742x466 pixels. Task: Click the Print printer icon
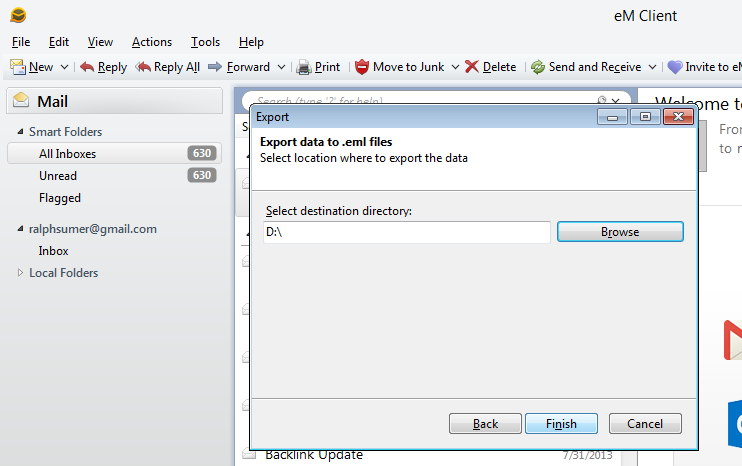click(303, 67)
